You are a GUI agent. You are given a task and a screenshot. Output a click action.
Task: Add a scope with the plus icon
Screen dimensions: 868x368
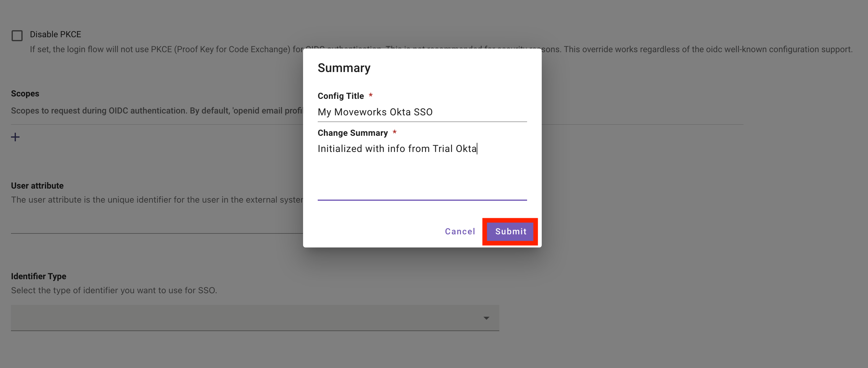point(15,137)
